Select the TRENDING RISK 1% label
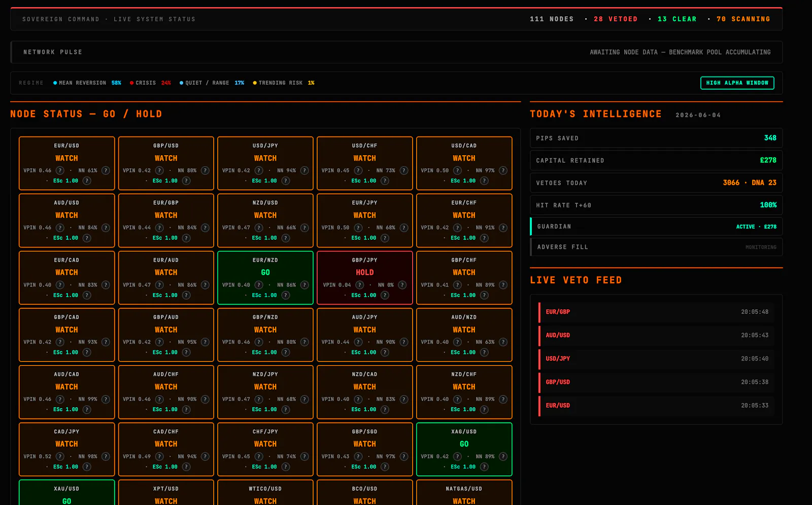This screenshot has height=505, width=812. click(284, 83)
